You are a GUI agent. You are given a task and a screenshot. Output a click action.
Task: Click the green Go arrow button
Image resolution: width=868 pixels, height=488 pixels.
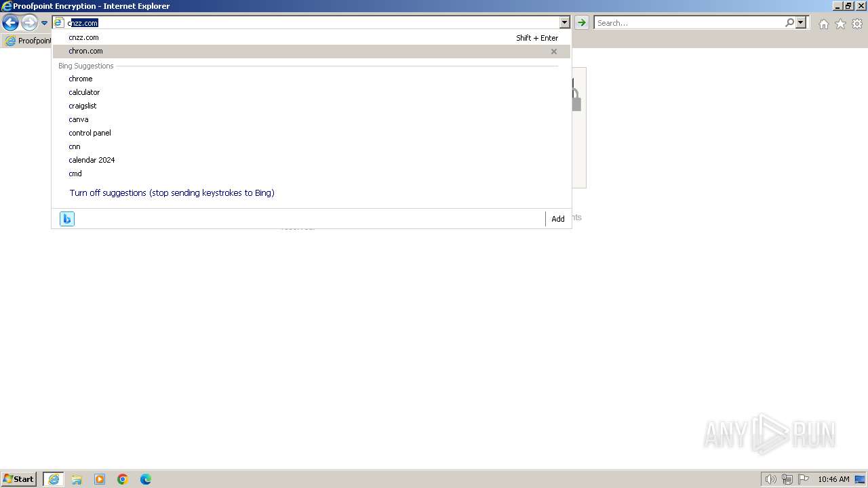[x=582, y=23]
